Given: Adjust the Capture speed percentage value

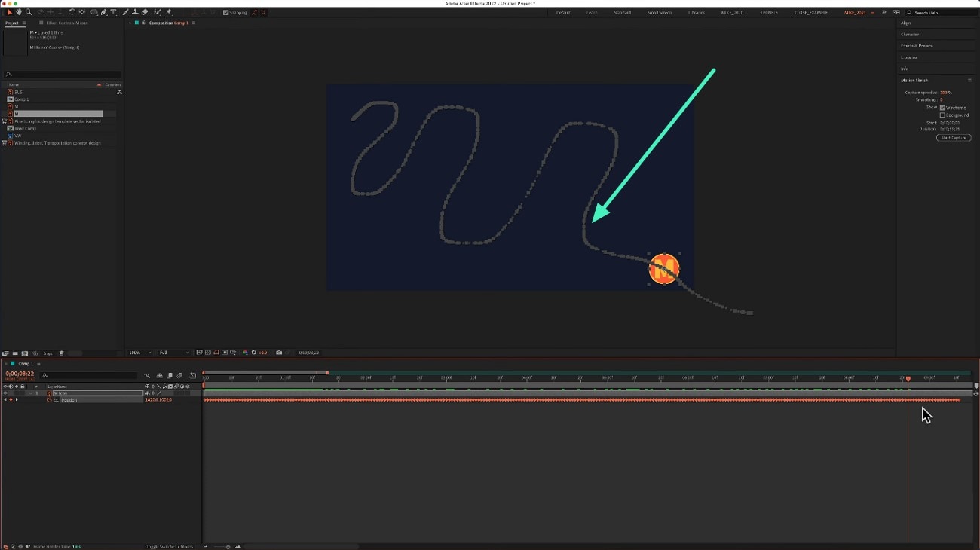Looking at the screenshot, I should pos(945,92).
